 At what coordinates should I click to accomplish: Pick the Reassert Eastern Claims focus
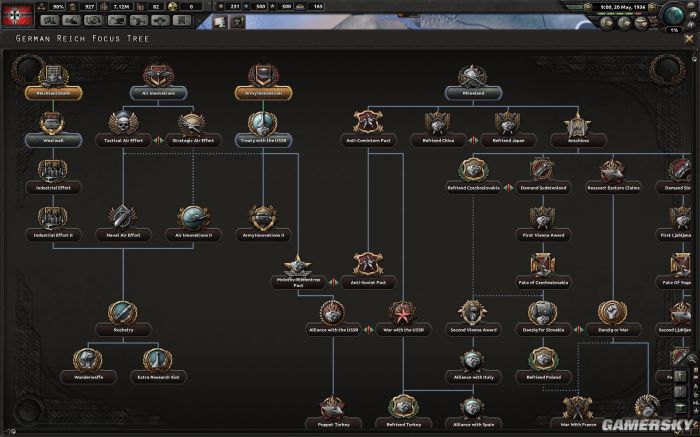[x=613, y=178]
